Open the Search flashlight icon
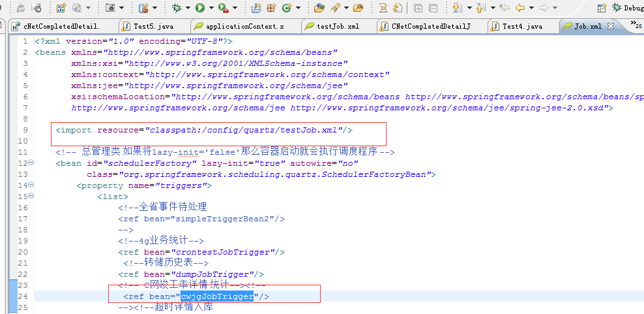This screenshot has width=644, height=314. point(336,7)
